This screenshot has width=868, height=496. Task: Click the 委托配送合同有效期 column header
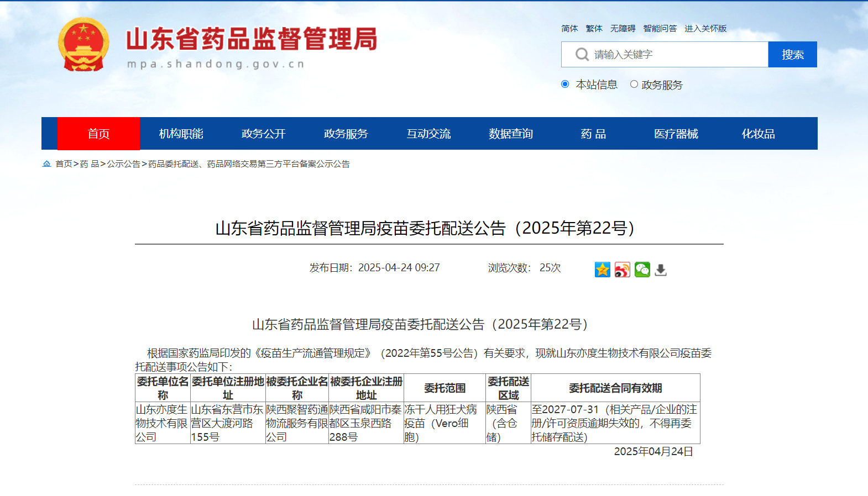[x=615, y=388]
